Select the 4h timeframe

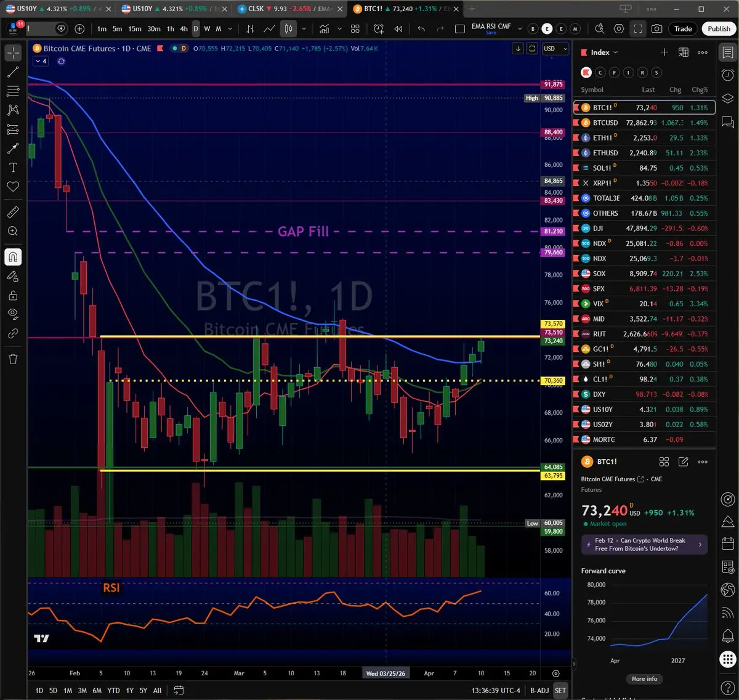click(x=184, y=28)
